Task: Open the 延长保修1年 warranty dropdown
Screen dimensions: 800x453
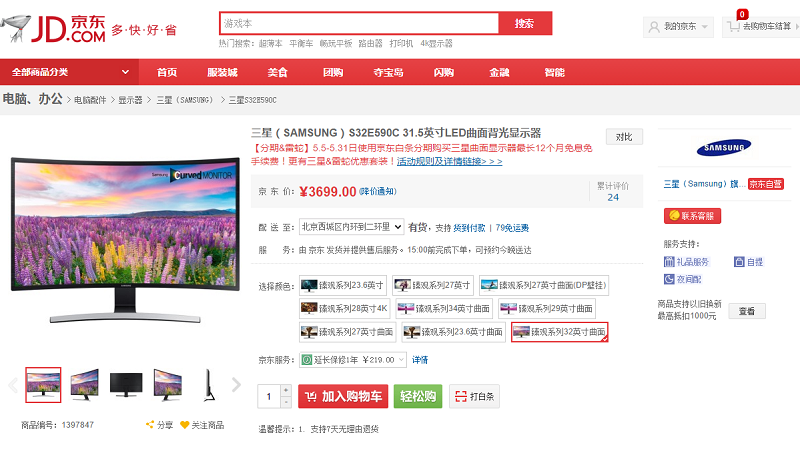Action: pos(353,360)
